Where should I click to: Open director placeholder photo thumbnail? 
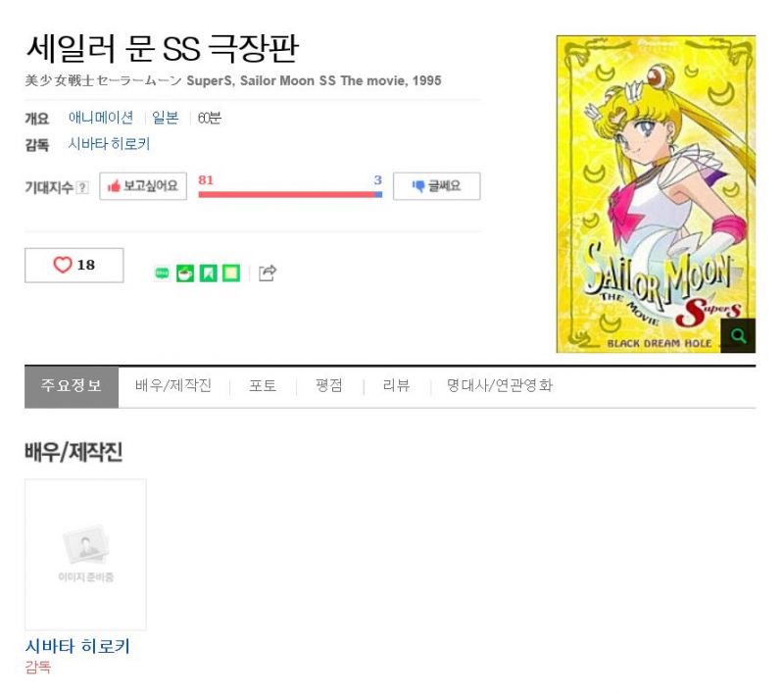[85, 554]
